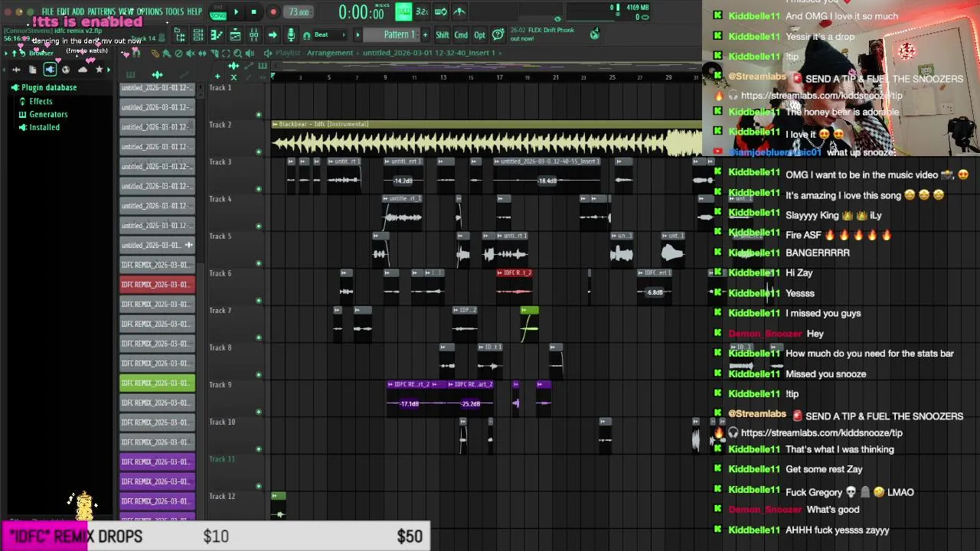Click the 73.000 tempo display
Screen dimensions: 980x551
pyautogui.click(x=299, y=12)
